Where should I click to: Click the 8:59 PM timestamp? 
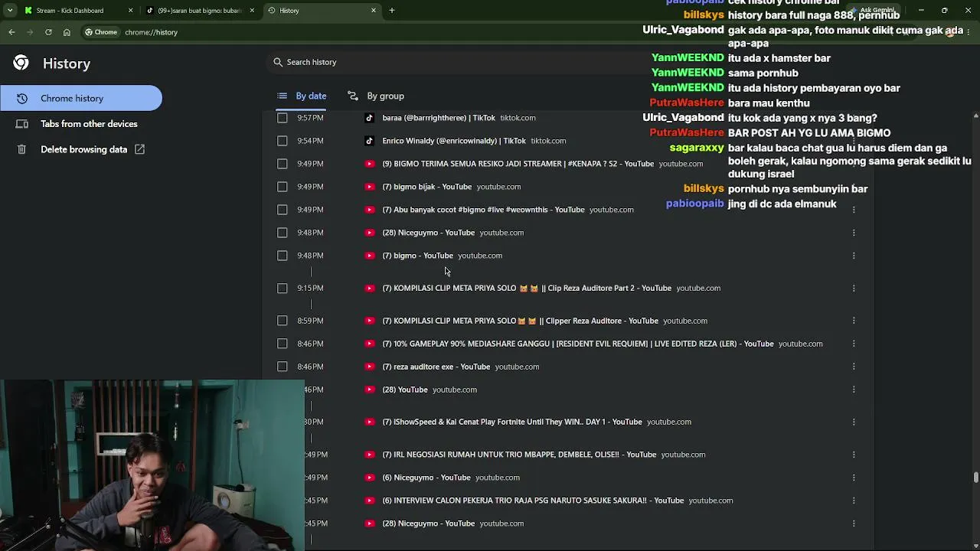click(310, 321)
